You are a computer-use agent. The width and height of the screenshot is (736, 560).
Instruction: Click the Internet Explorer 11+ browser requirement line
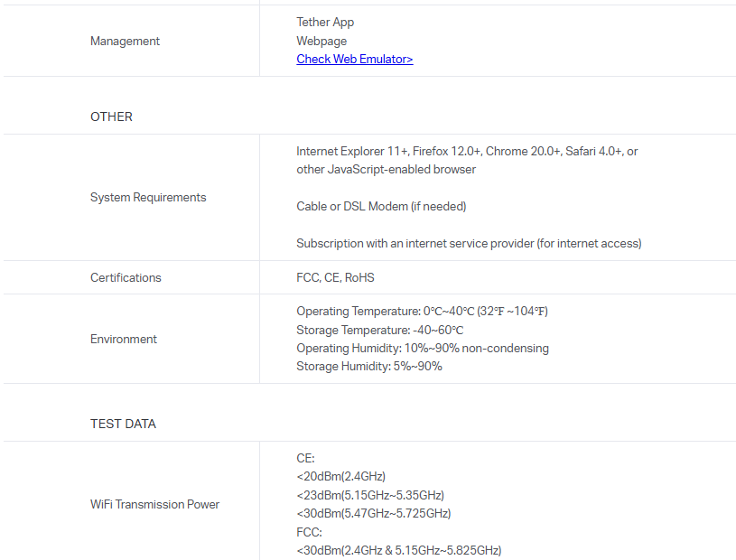(466, 151)
